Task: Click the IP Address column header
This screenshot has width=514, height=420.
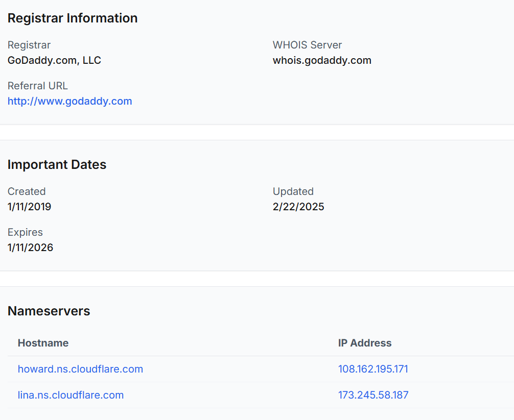Action: (x=365, y=343)
